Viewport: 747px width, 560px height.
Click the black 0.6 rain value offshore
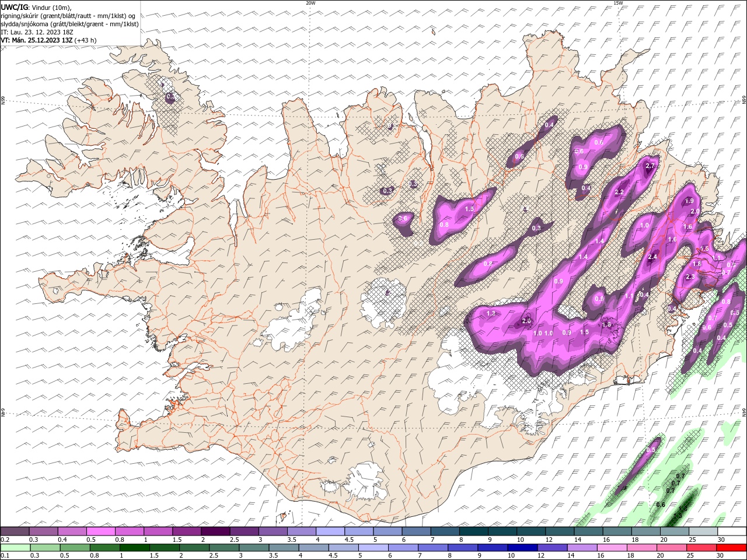click(x=661, y=505)
